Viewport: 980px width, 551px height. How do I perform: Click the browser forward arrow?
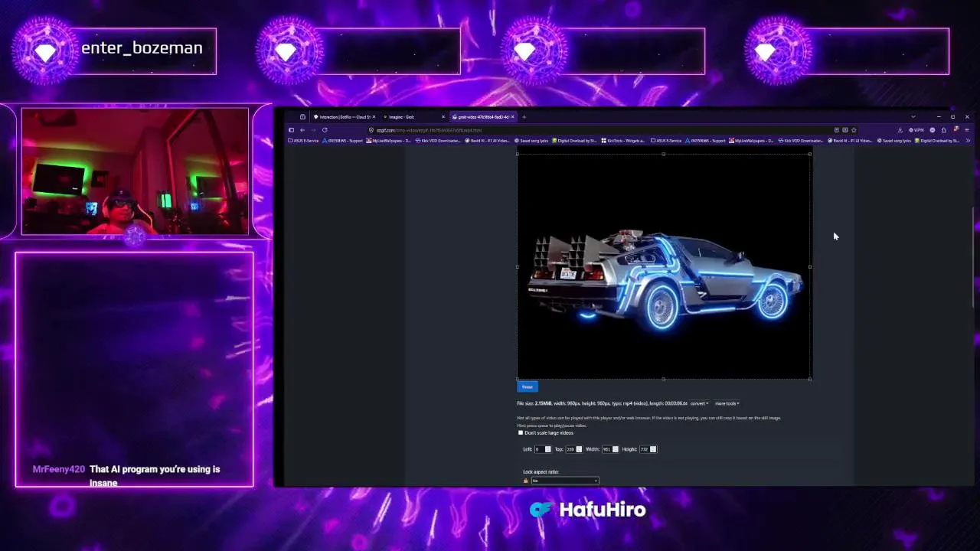point(313,130)
